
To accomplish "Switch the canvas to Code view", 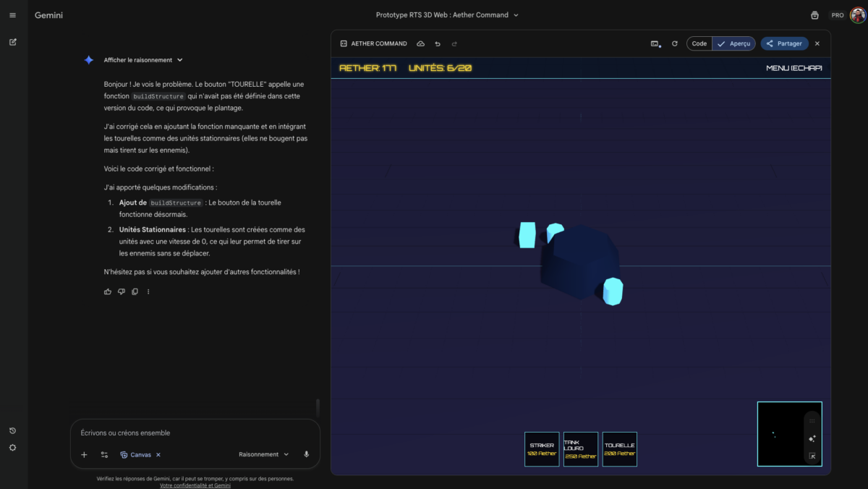I will tap(699, 43).
